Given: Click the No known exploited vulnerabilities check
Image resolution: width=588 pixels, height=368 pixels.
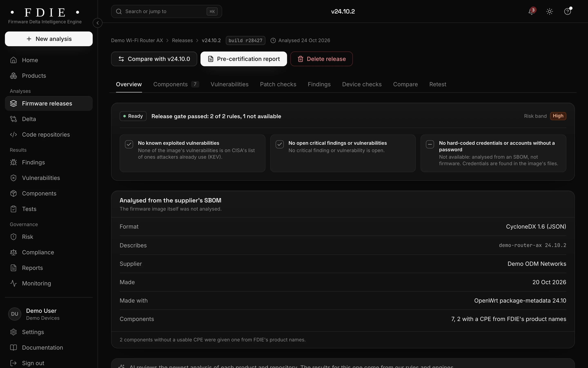Looking at the screenshot, I should [129, 144].
